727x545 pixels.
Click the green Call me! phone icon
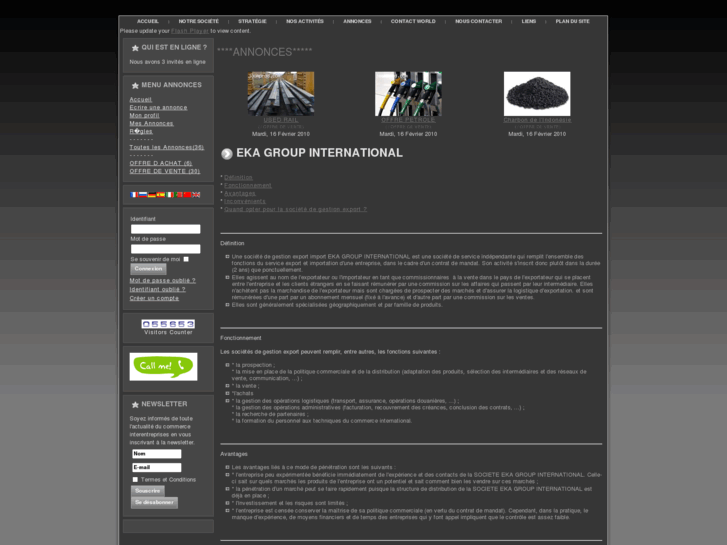click(163, 366)
